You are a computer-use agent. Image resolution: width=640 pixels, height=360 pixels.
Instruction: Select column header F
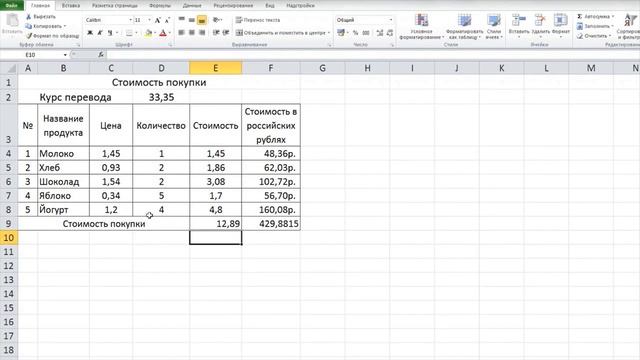tap(271, 68)
